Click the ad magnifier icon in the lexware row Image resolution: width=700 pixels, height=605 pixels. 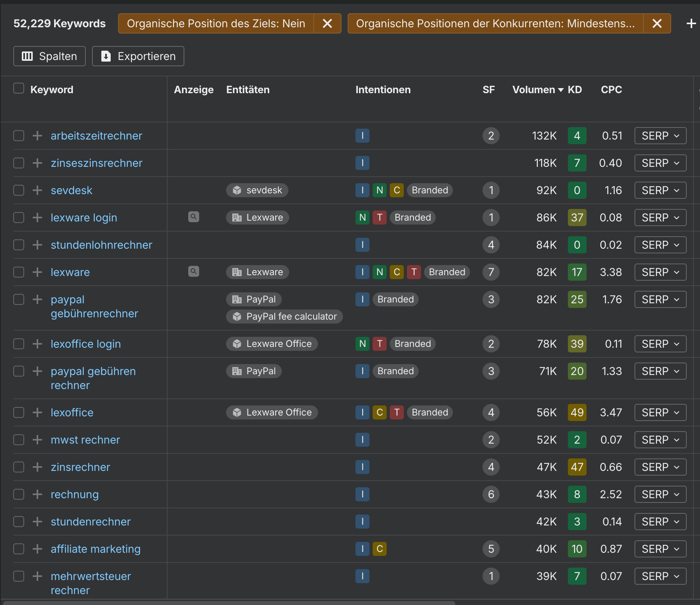(194, 271)
